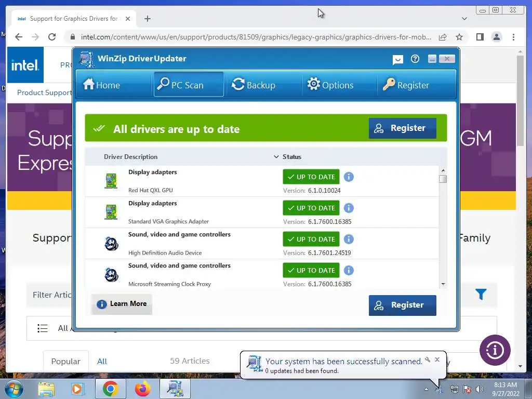This screenshot has height=399, width=532.
Task: Open a new Chrome tab
Action: tap(147, 19)
